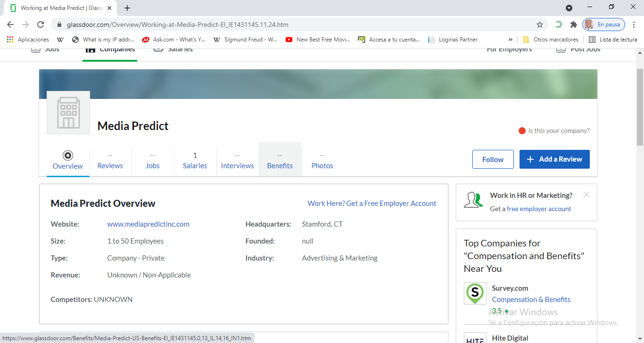Click Add a Review button

point(554,159)
